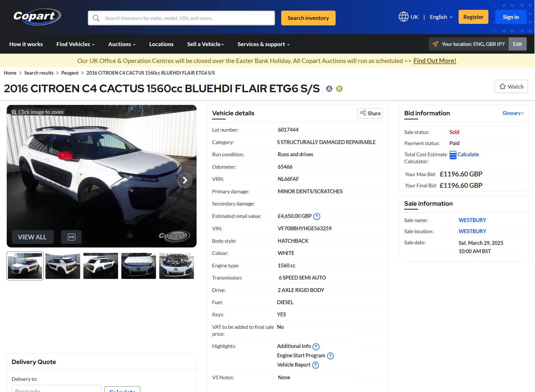535x392 pixels.
Task: Click the VIEW ALL photos button
Action: tap(33, 237)
